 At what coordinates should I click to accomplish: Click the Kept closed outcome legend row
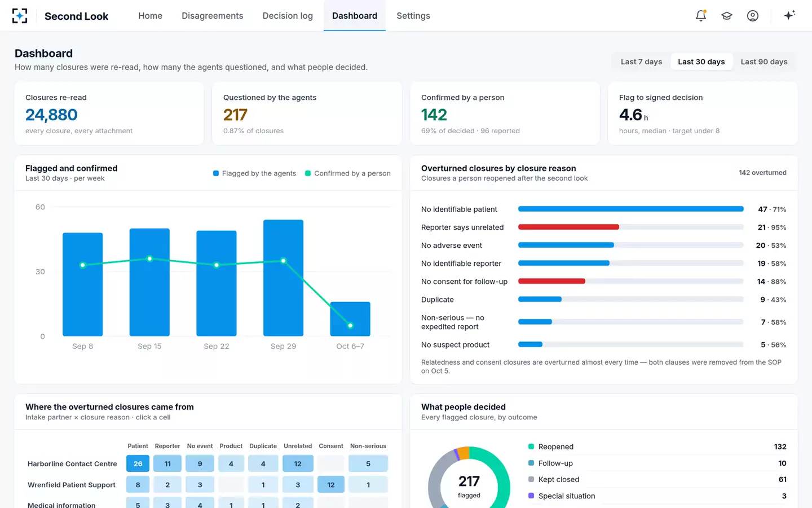click(657, 479)
